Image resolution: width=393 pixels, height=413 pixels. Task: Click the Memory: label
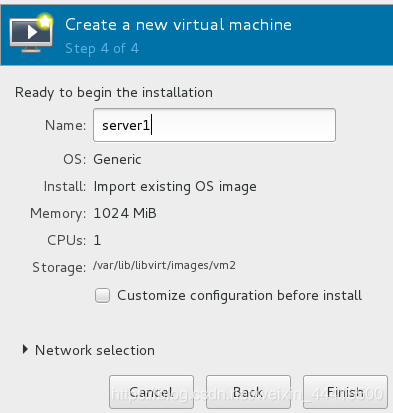pos(58,214)
